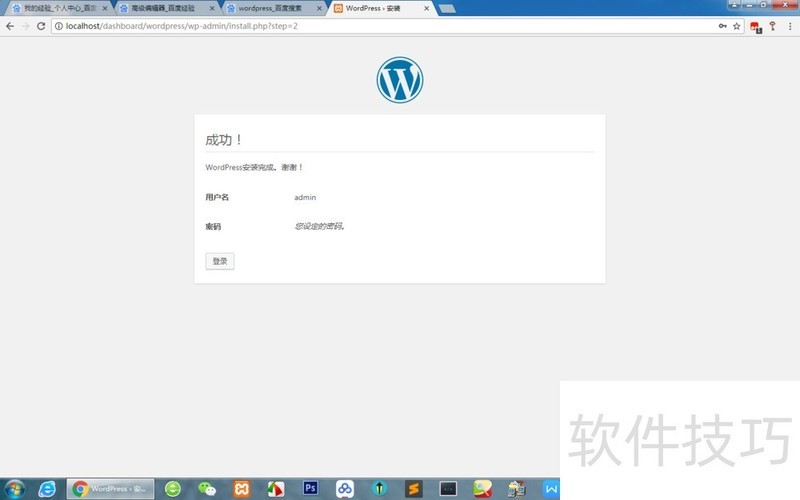Open Photoshop from the taskbar
This screenshot has width=800, height=500.
tap(310, 488)
